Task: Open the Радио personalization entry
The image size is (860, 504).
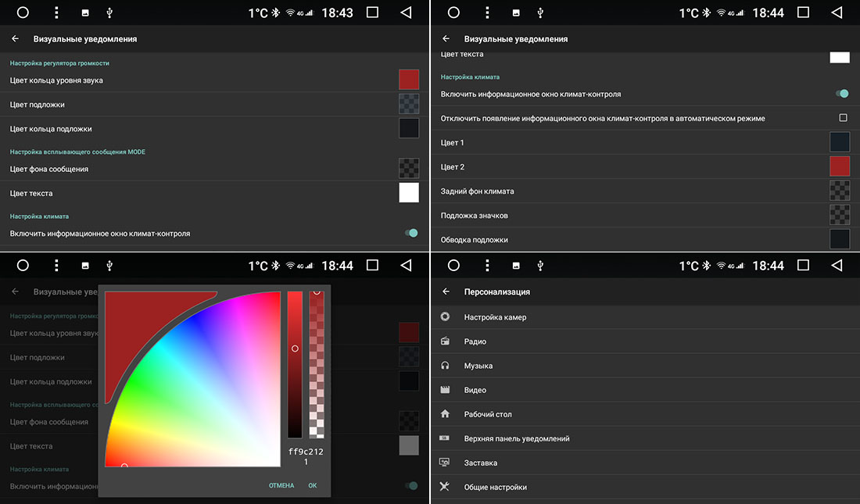Action: coord(646,341)
